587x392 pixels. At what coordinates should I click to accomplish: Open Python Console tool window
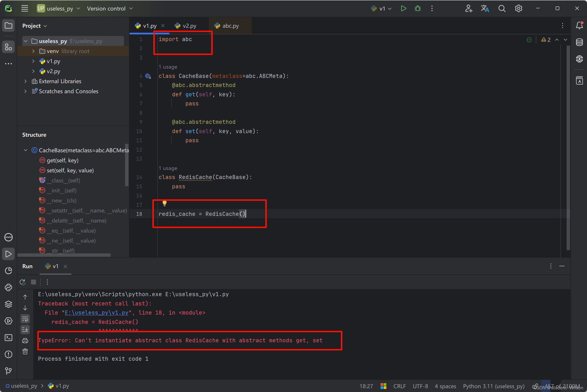pos(9,288)
